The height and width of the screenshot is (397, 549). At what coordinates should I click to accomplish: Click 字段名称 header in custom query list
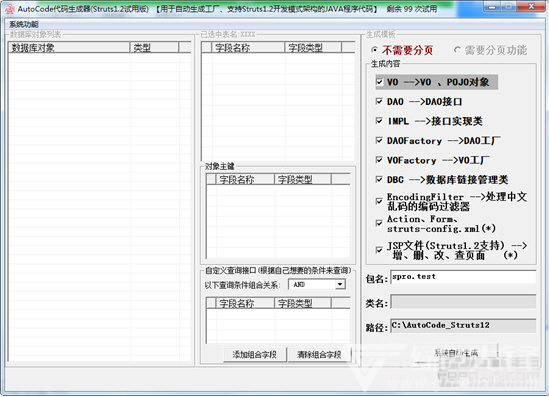pyautogui.click(x=245, y=303)
